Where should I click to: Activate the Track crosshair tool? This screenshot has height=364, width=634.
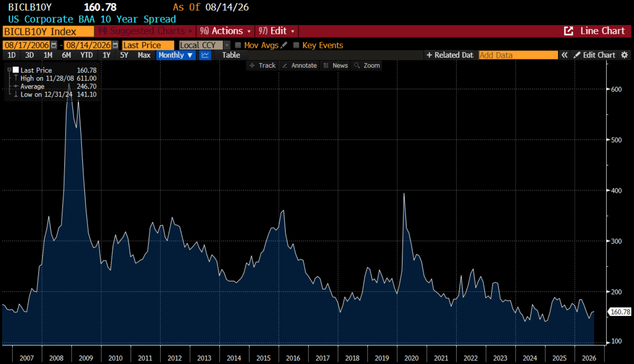(x=263, y=65)
